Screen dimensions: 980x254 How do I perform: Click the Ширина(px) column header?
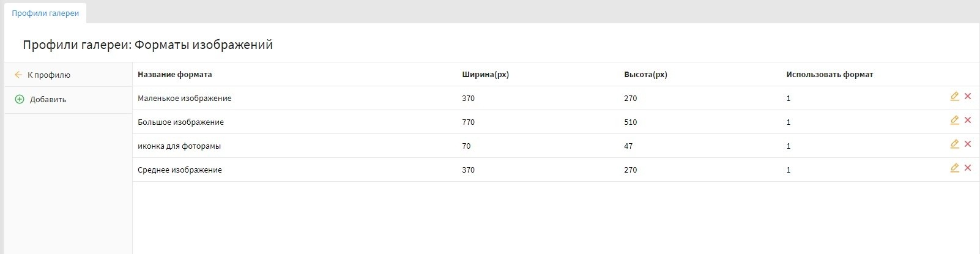click(x=486, y=75)
